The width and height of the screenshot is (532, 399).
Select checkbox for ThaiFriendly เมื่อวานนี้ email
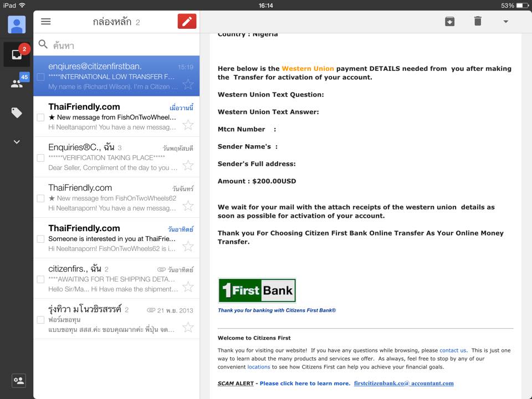tap(40, 117)
